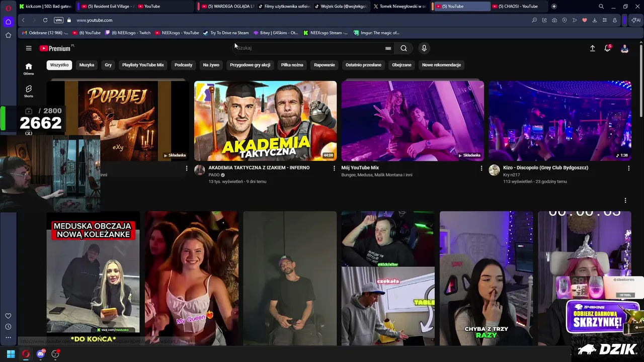This screenshot has width=644, height=362.
Task: Select the Podcasty chip
Action: (x=183, y=65)
